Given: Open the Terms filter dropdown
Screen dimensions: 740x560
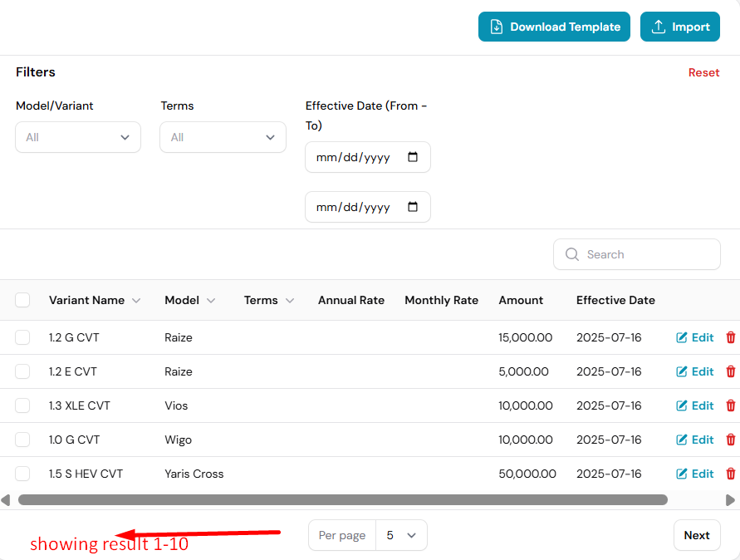Looking at the screenshot, I should tap(223, 137).
